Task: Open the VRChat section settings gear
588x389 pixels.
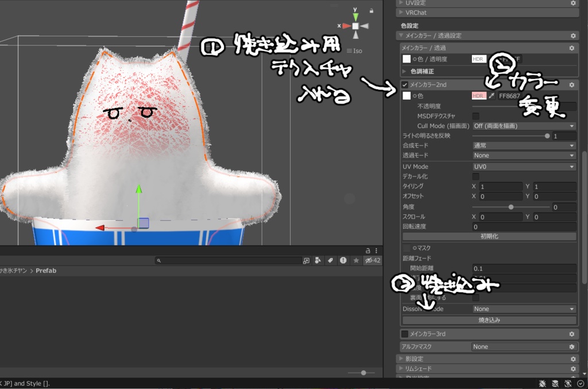Action: point(572,12)
